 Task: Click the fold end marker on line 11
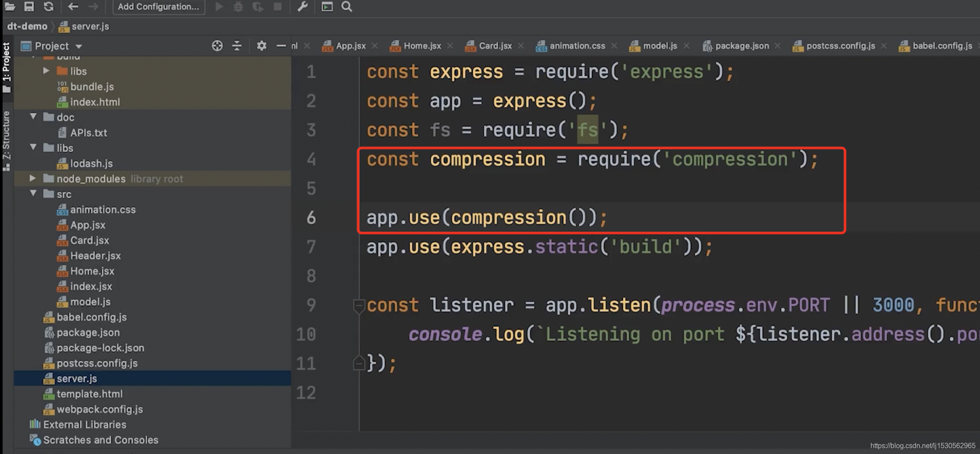pos(359,363)
